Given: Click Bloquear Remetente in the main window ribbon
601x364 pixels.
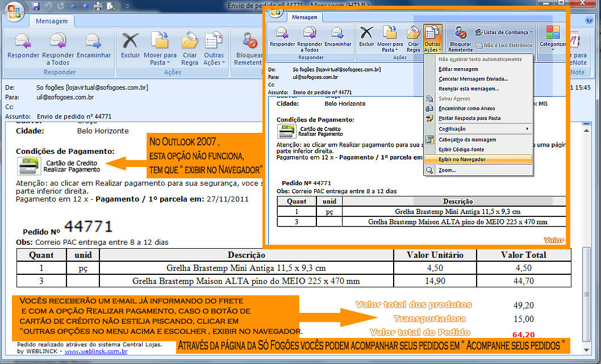Looking at the screenshot, I should click(x=248, y=49).
